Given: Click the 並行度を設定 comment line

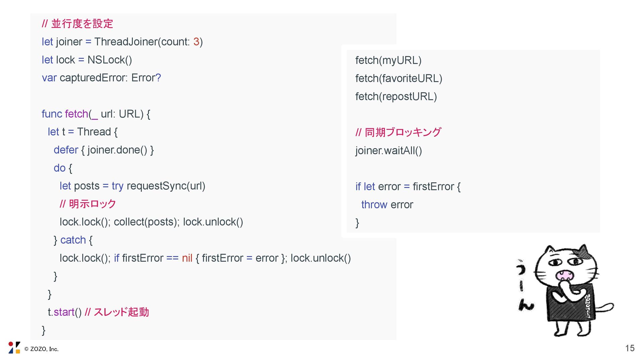Looking at the screenshot, I should pyautogui.click(x=77, y=24).
